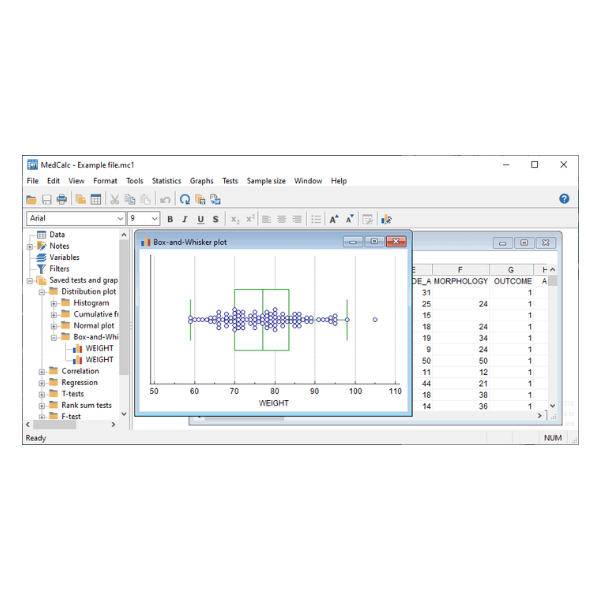The width and height of the screenshot is (600, 600).
Task: Select the Variables item in tree
Action: click(x=64, y=257)
